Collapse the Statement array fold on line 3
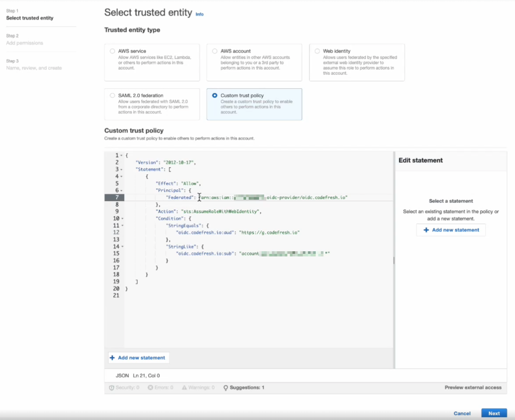 pos(122,170)
